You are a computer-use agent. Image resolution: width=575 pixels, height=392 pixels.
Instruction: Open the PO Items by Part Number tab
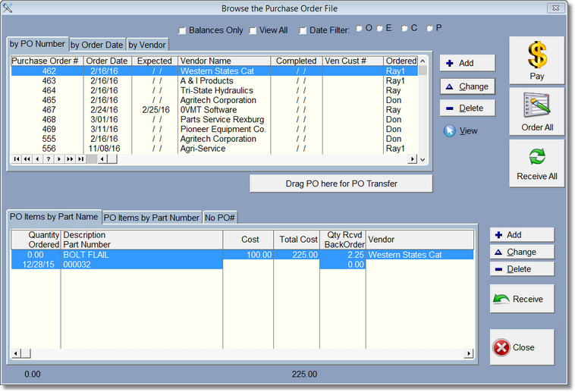pos(151,218)
